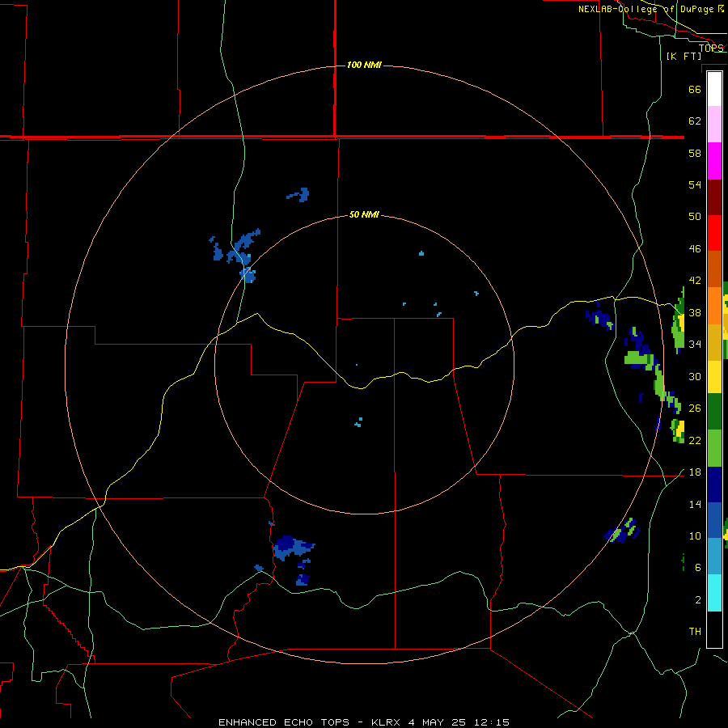
Task: Click the 42 value on the legend
Action: (x=695, y=281)
